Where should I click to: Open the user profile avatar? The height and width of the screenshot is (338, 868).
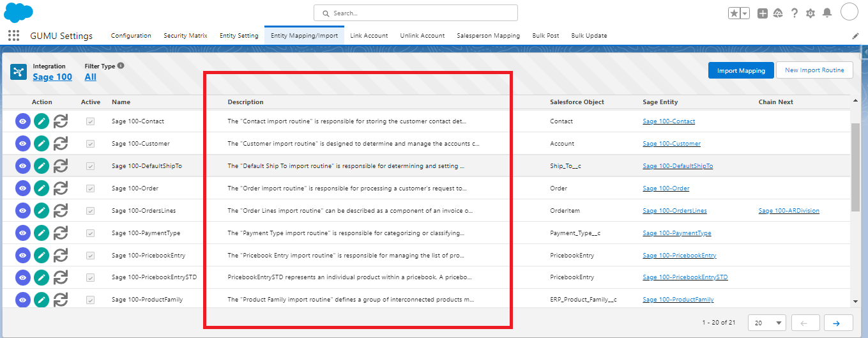(849, 12)
